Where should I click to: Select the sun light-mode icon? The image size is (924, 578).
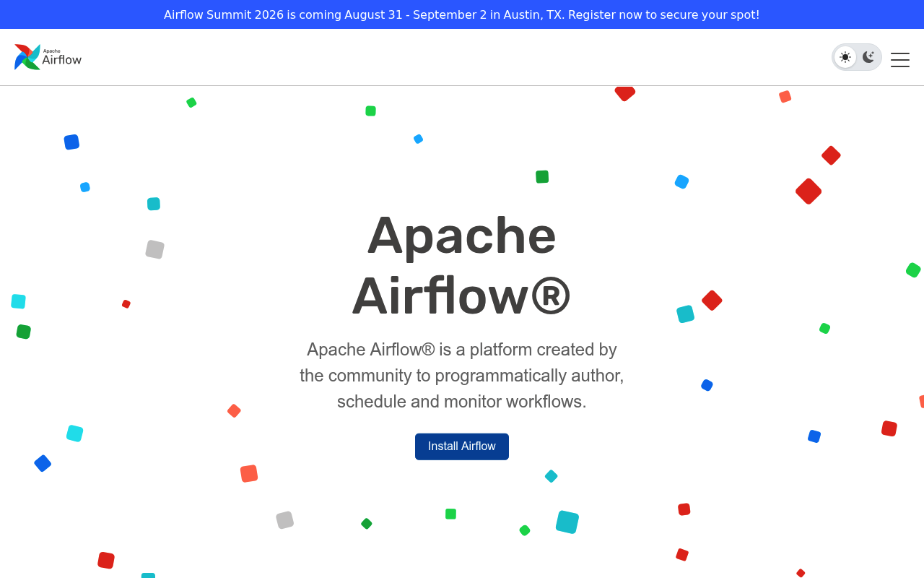click(x=845, y=57)
